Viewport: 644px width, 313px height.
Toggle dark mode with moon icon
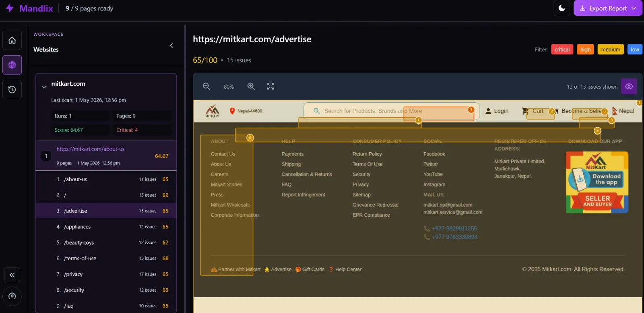point(562,8)
